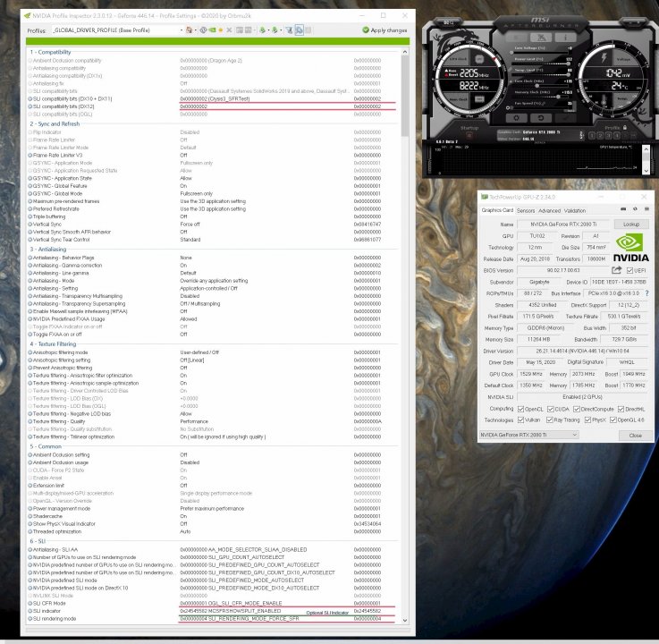The width and height of the screenshot is (659, 644).
Task: Click the BIOS share/export icon in GPU-Z
Action: tap(616, 269)
